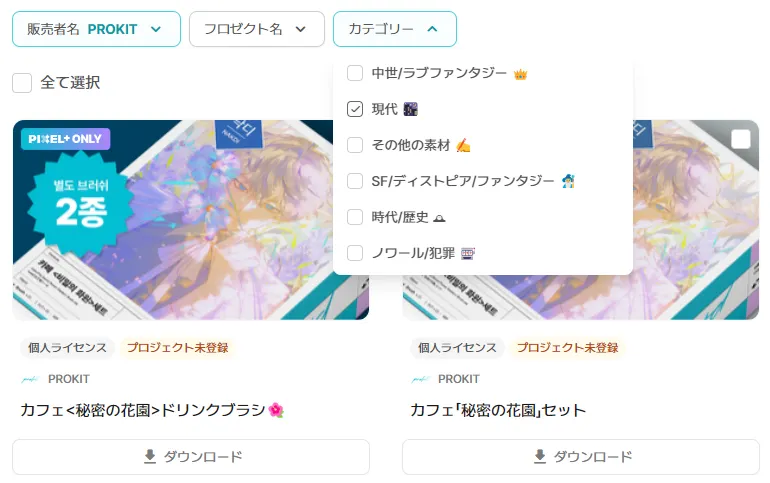The image size is (770, 483).
Task: Check the ノワール/犯罪 category checkbox
Action: [x=355, y=253]
